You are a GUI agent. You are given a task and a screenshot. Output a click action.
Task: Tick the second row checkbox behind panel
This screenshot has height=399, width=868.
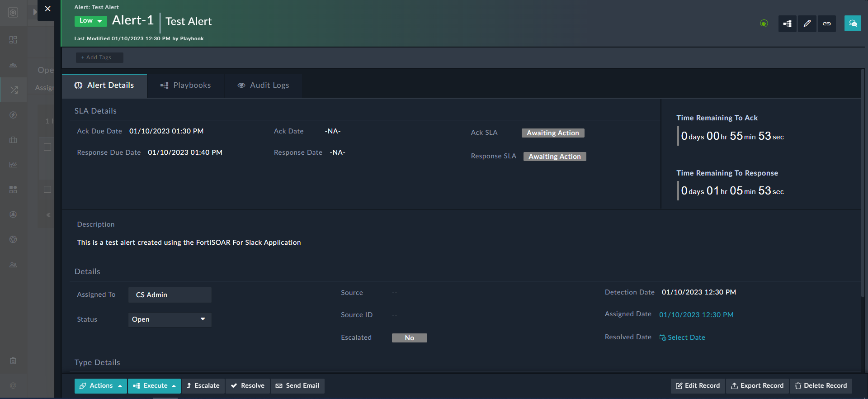pos(47,189)
